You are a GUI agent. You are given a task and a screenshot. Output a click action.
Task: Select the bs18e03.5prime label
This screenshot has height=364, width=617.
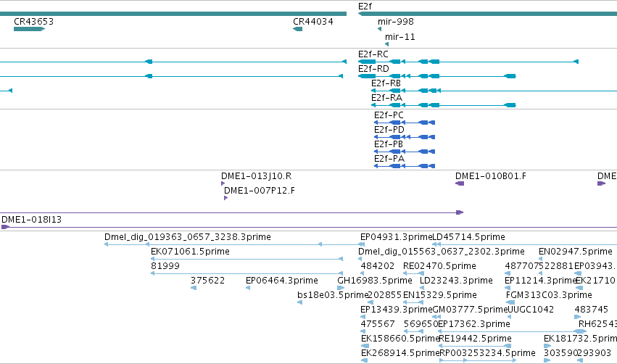click(x=333, y=295)
